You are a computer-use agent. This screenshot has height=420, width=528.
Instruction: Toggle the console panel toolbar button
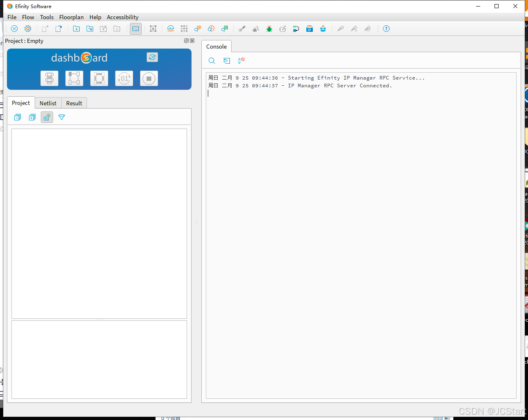(136, 29)
